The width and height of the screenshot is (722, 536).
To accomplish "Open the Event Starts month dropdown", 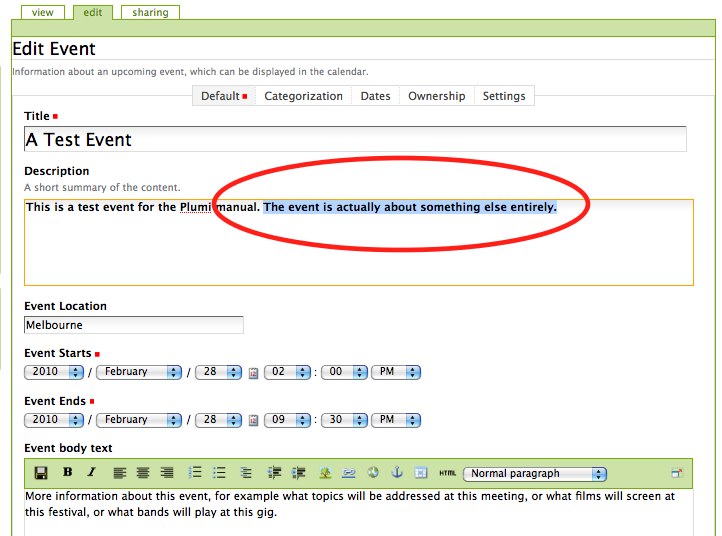I will (x=139, y=372).
